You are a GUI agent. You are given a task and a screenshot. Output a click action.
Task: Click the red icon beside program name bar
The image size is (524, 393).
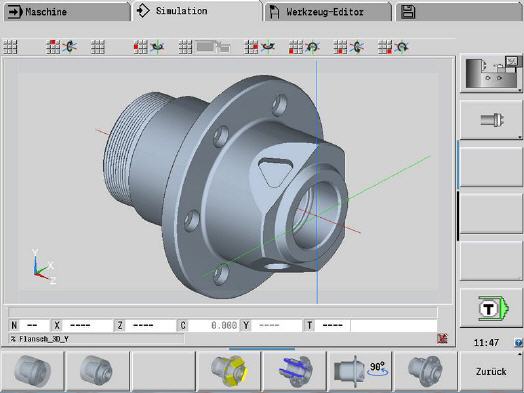tap(442, 339)
